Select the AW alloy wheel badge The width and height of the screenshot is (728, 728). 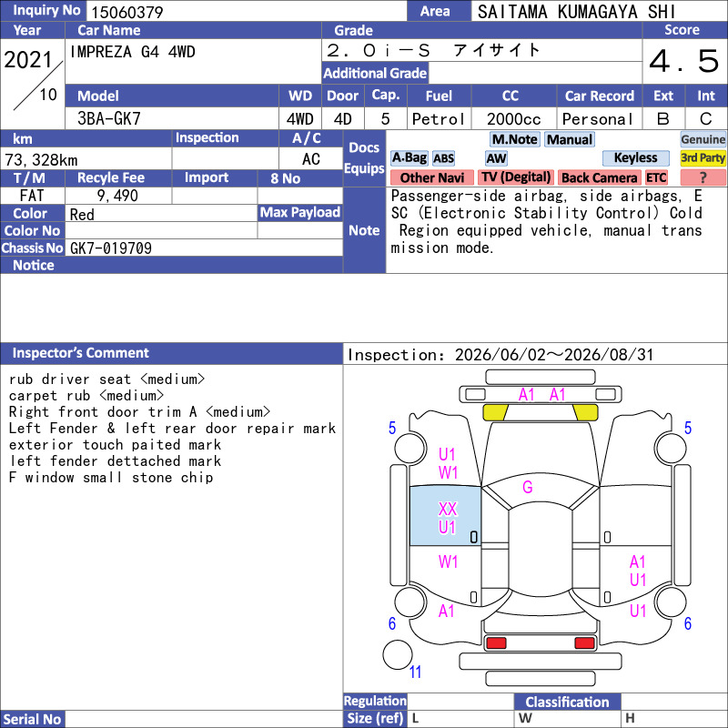(496, 158)
